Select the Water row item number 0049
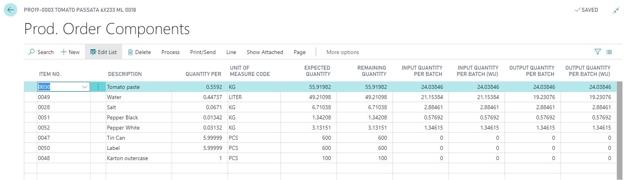Viewport: 644px width, 180px height. (x=44, y=97)
